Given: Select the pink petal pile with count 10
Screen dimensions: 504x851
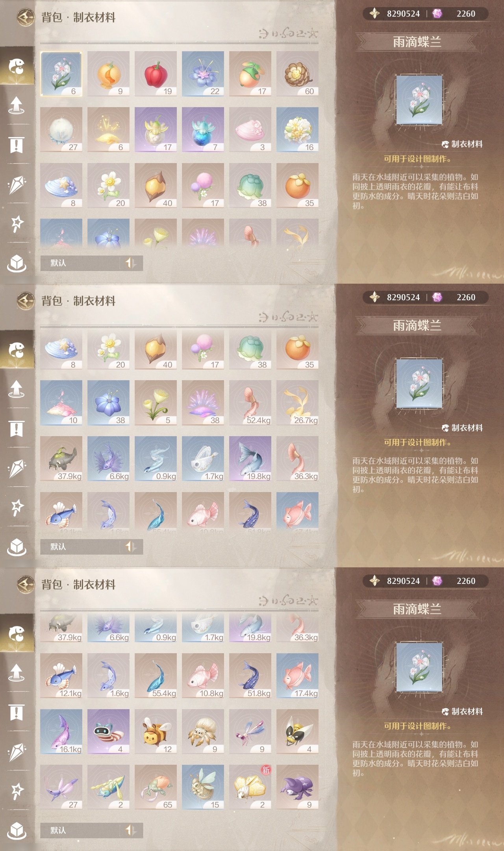Looking at the screenshot, I should click(x=61, y=403).
